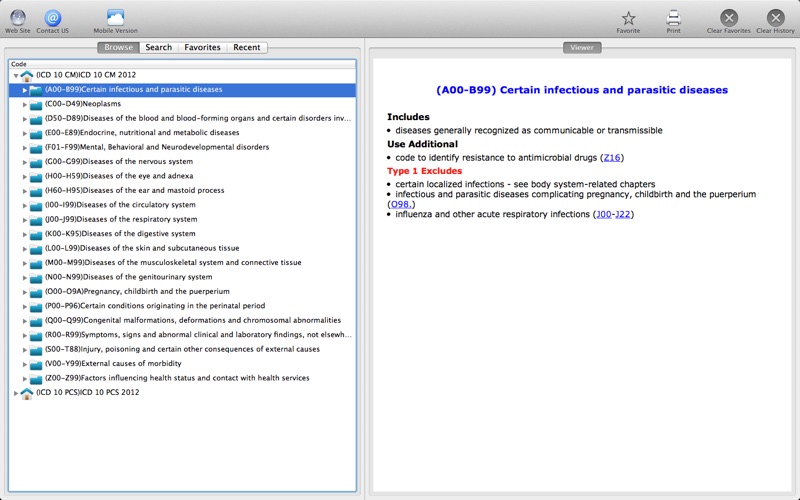Switch to the Browse tab
Viewport: 800px width, 500px height.
(x=118, y=47)
